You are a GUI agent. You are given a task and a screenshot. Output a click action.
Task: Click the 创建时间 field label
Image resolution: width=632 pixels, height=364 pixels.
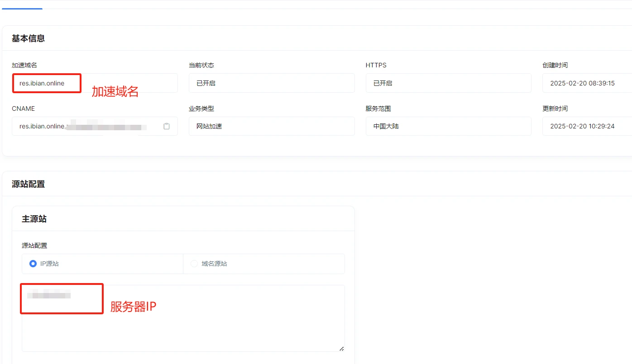click(555, 65)
